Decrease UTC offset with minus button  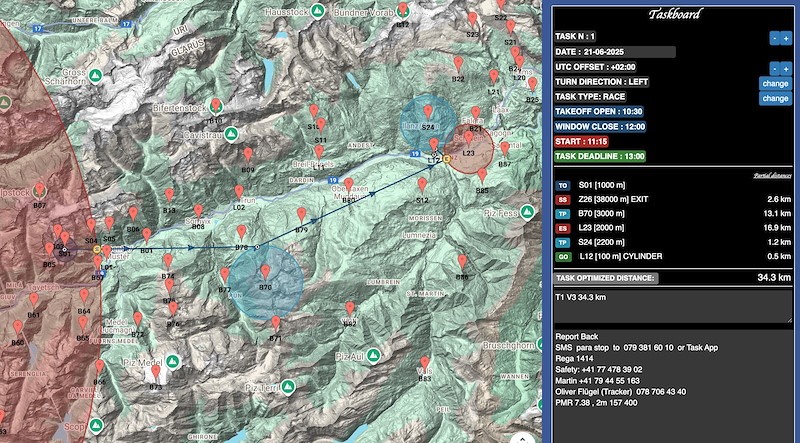773,68
